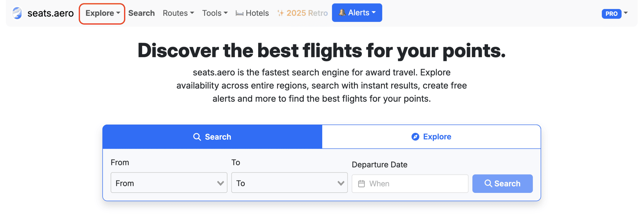Select the Search item in the navigation bar
The width and height of the screenshot is (644, 216).
[141, 13]
